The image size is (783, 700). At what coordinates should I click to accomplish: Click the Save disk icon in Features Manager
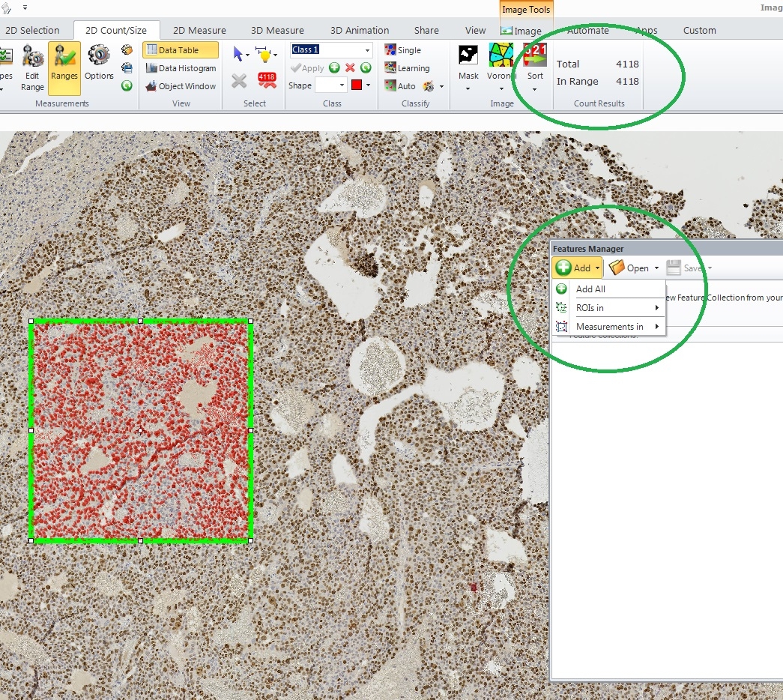[x=674, y=268]
